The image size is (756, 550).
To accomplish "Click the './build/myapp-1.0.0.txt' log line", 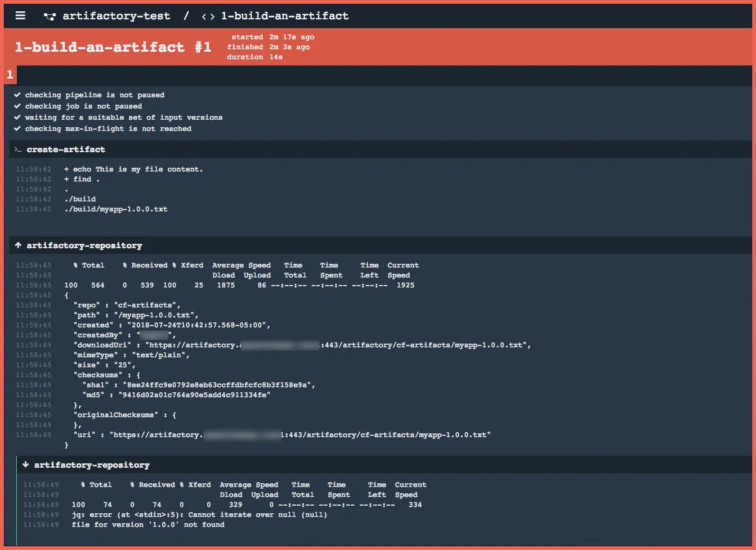I will click(x=116, y=210).
